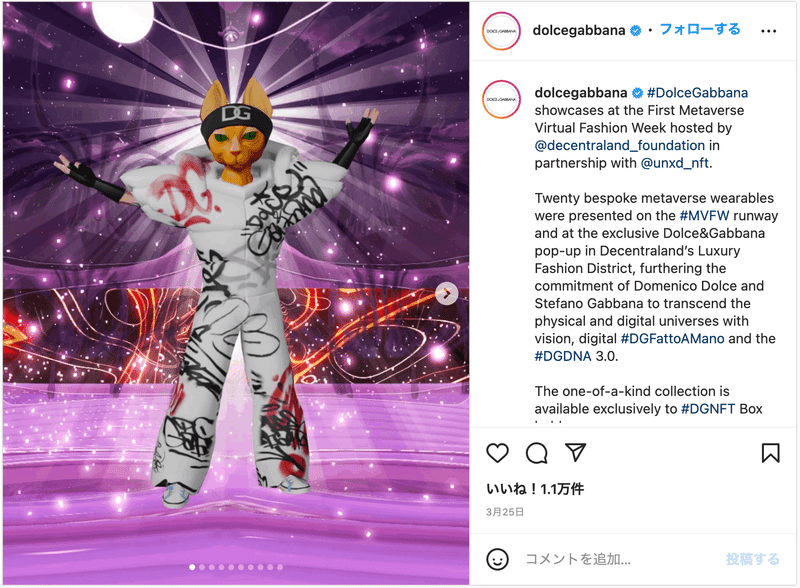Open comments via the speech bubble icon
800x588 pixels.
537,453
